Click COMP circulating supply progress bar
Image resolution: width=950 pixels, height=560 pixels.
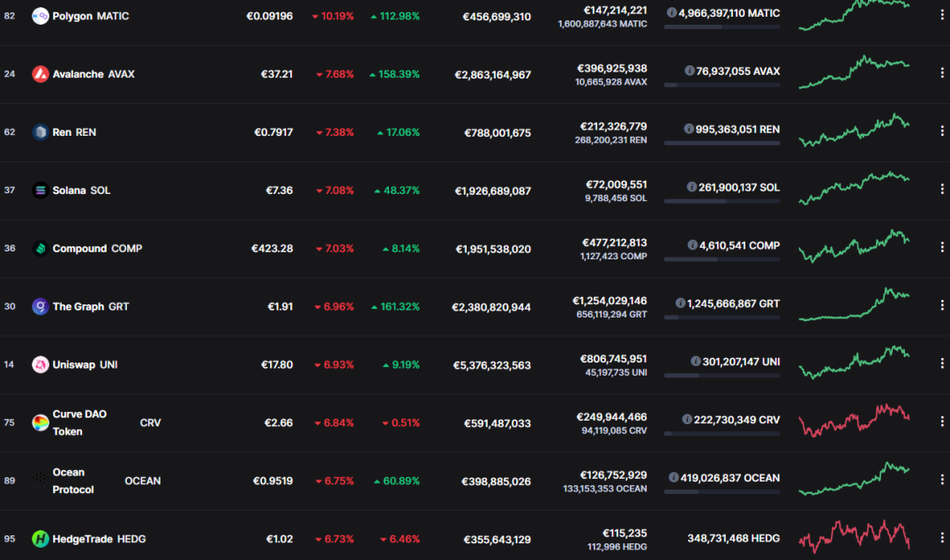point(722,259)
